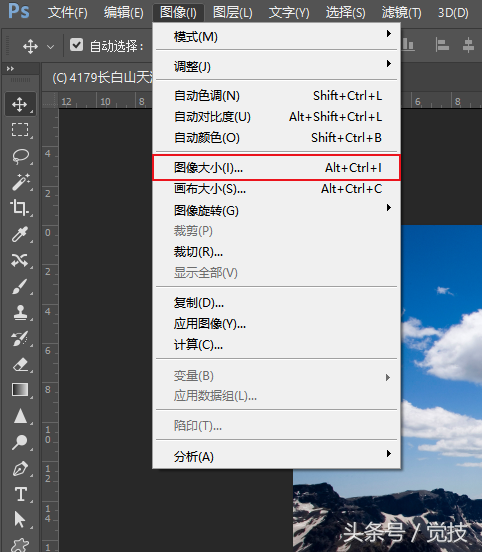Select the Clone Stamp tool

(x=20, y=313)
